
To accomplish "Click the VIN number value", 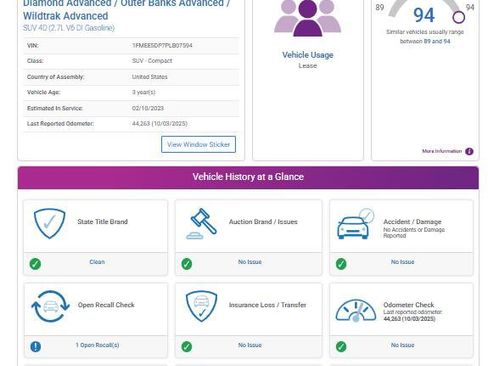I will pos(162,45).
